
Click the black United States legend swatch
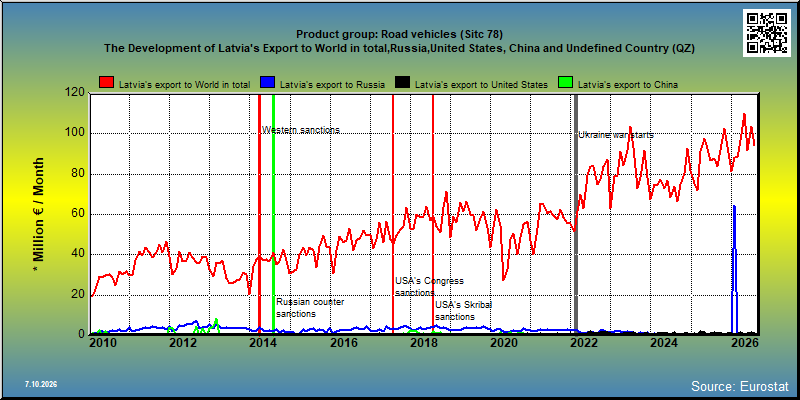pos(403,83)
